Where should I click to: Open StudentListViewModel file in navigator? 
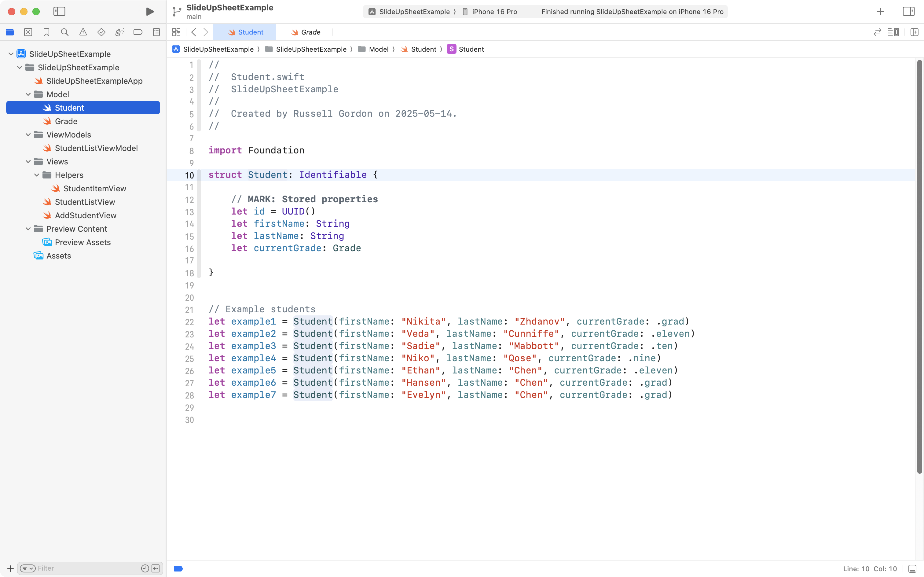96,148
